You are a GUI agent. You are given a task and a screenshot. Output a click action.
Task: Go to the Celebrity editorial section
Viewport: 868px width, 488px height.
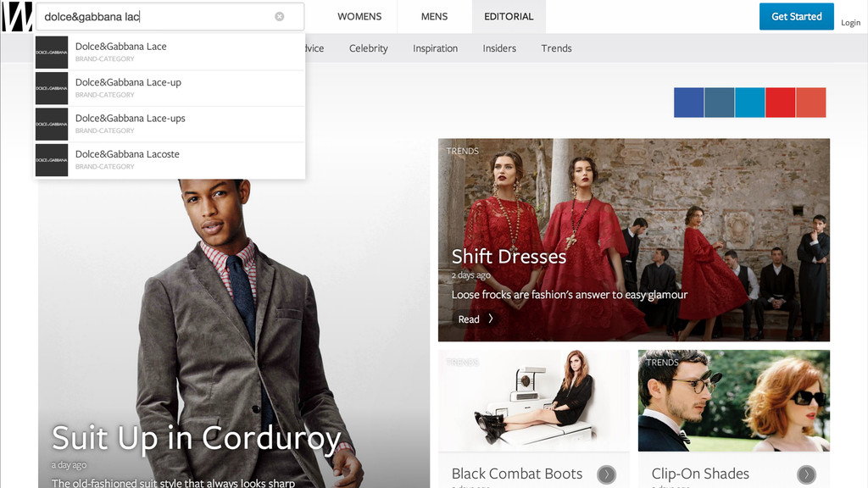tap(368, 48)
